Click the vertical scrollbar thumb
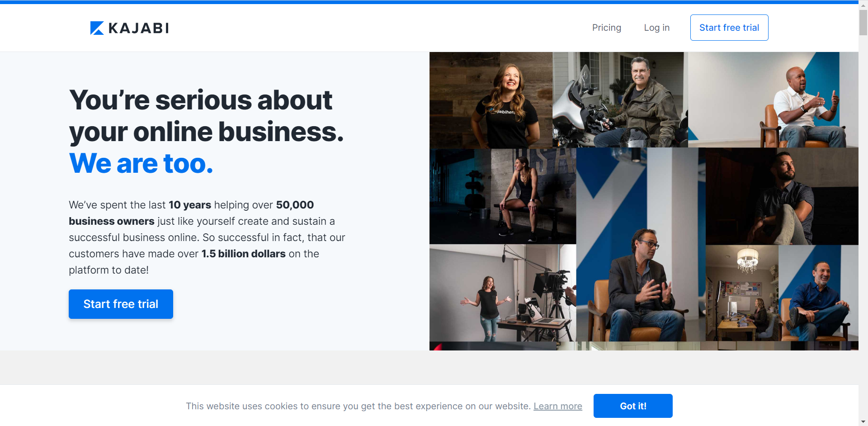 click(863, 23)
